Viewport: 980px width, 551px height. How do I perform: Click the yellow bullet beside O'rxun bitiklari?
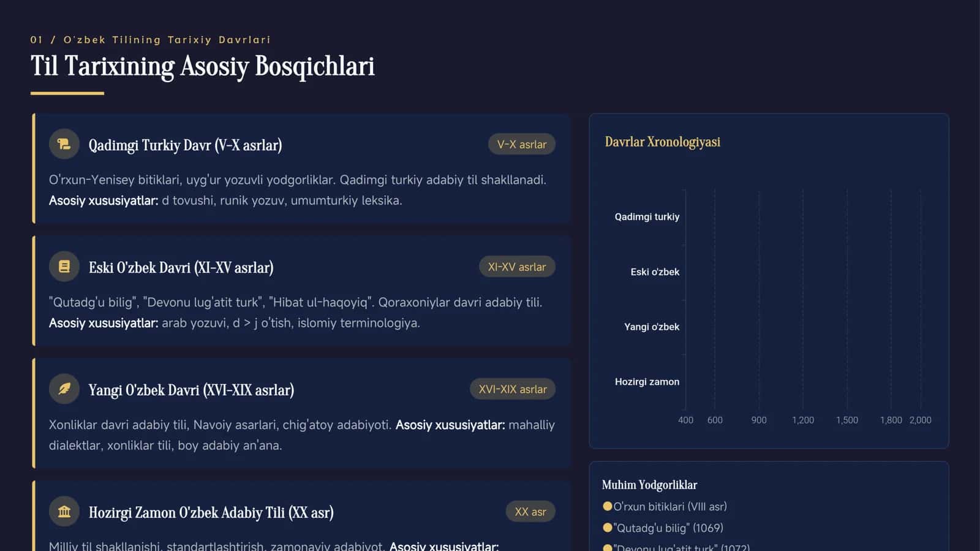(x=608, y=506)
